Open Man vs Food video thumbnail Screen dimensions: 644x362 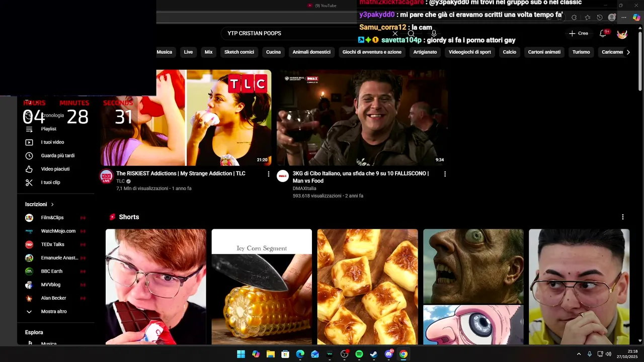pyautogui.click(x=362, y=118)
